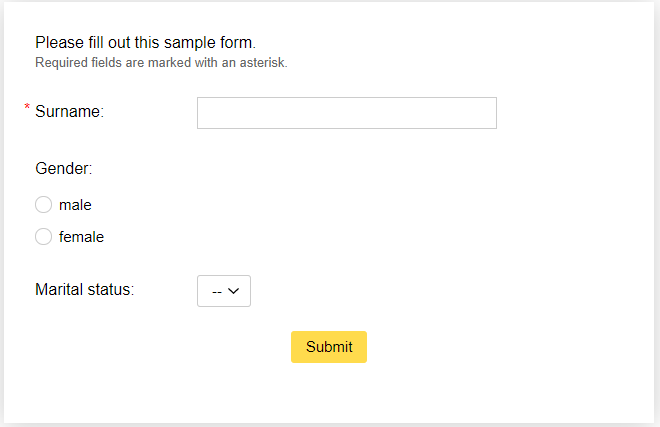Choose female as the gender
This screenshot has width=660, height=427.
(x=43, y=237)
